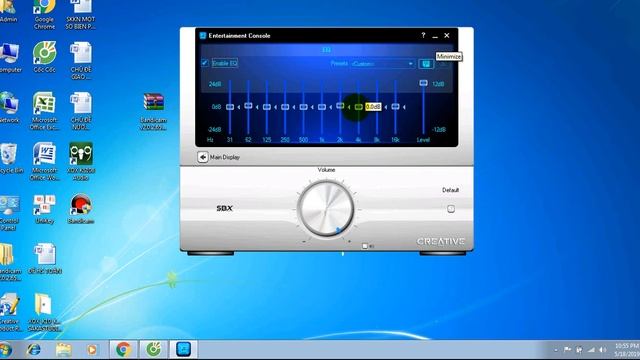Image resolution: width=640 pixels, height=360 pixels.
Task: Click the 250 Hz EQ slider handle
Action: pyautogui.click(x=285, y=107)
